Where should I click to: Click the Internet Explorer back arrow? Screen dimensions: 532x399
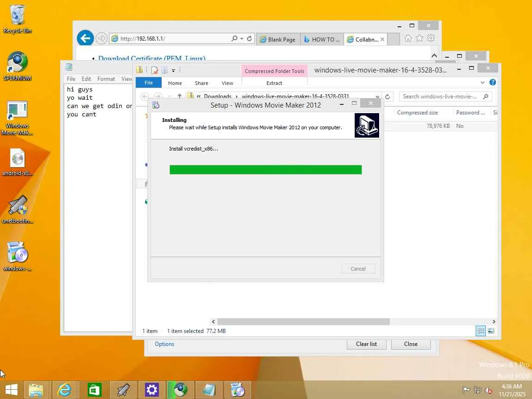(x=85, y=38)
